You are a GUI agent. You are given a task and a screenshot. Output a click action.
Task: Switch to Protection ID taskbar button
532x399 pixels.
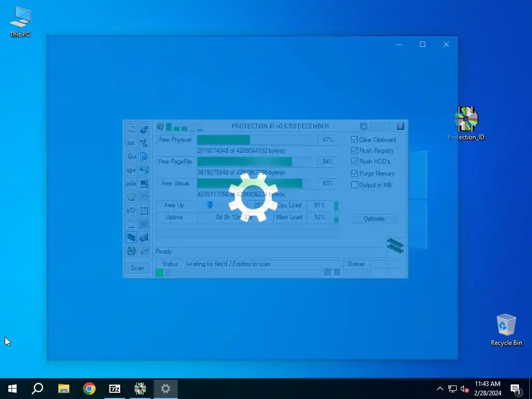pyautogui.click(x=140, y=389)
